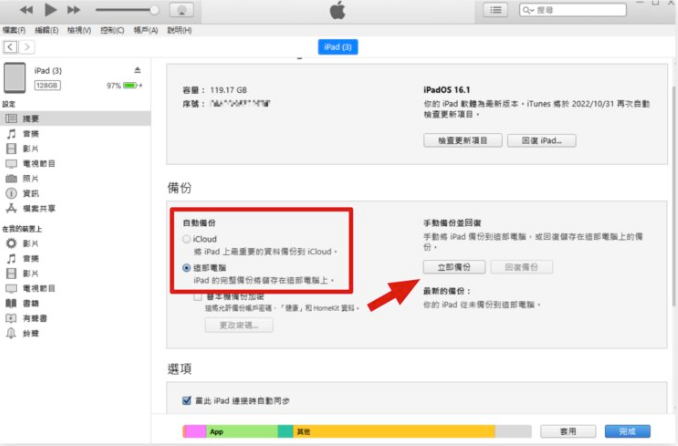Go back with the left chevron button
The width and height of the screenshot is (678, 446).
pyautogui.click(x=10, y=47)
